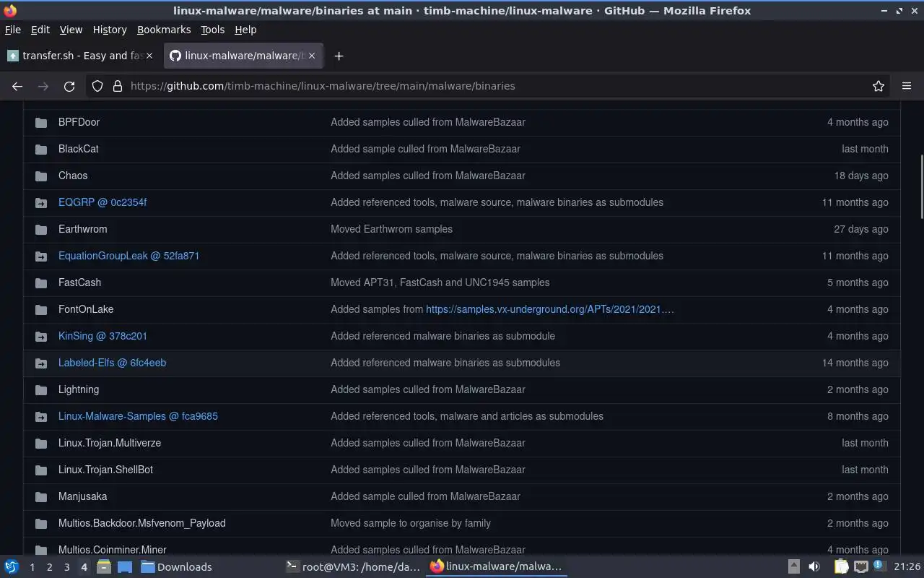The image size is (924, 578).
Task: Open the Linux.Trojan.ShellBot directory
Action: [x=105, y=470]
